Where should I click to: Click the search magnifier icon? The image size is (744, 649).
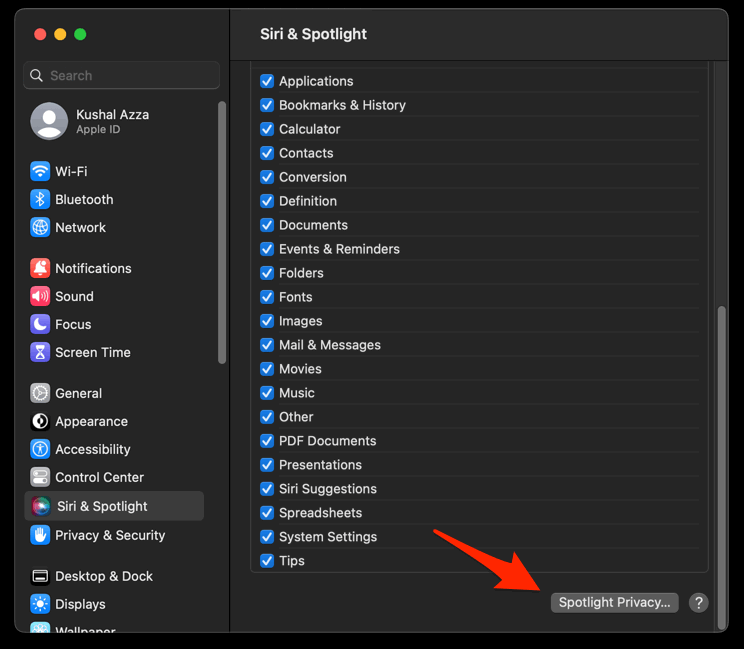coord(36,75)
